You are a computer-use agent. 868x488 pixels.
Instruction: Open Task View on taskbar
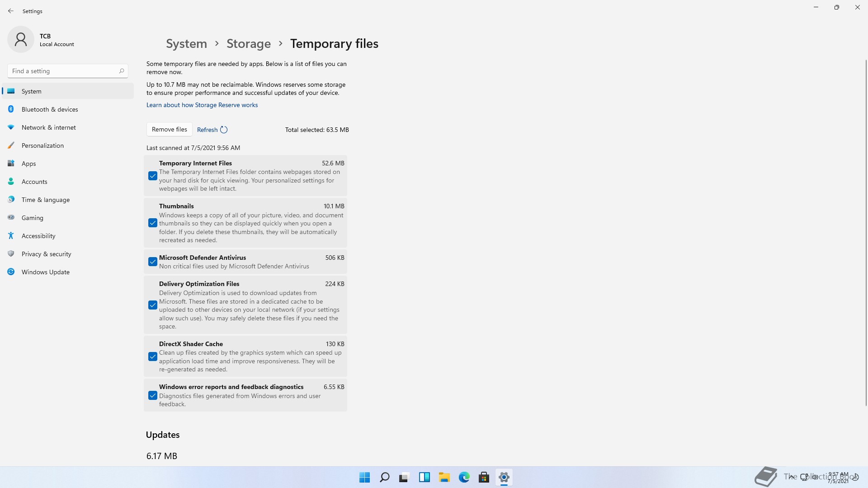[404, 477]
